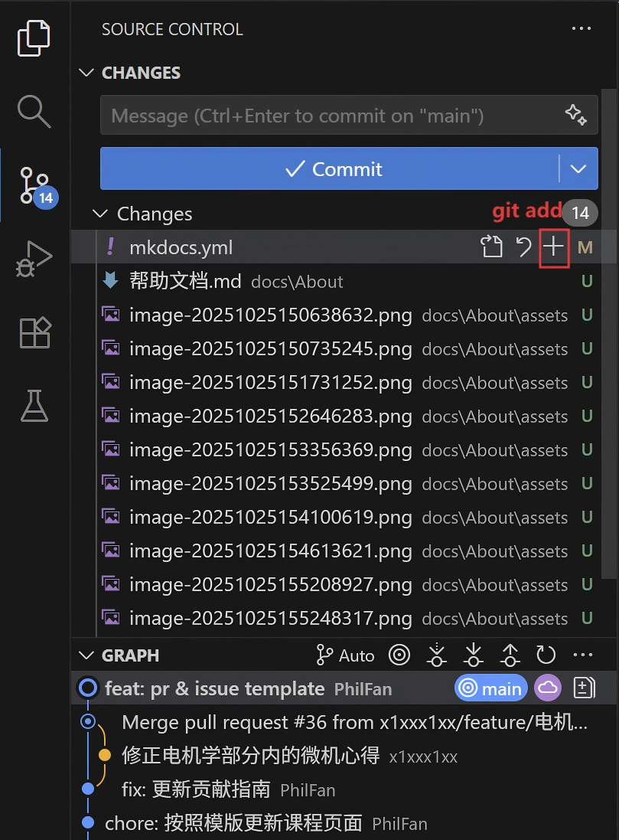Discard changes to mkdocs.yml
This screenshot has width=619, height=840.
click(x=523, y=247)
